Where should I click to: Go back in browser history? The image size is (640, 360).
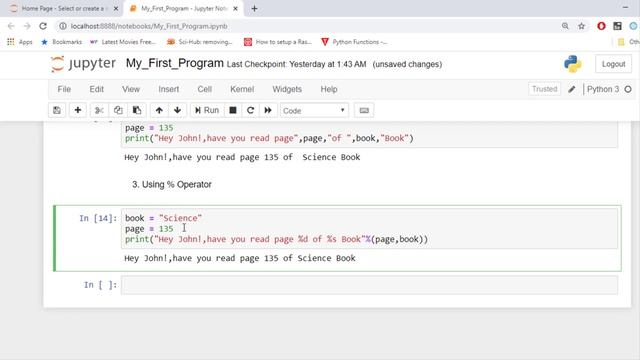[x=11, y=26]
